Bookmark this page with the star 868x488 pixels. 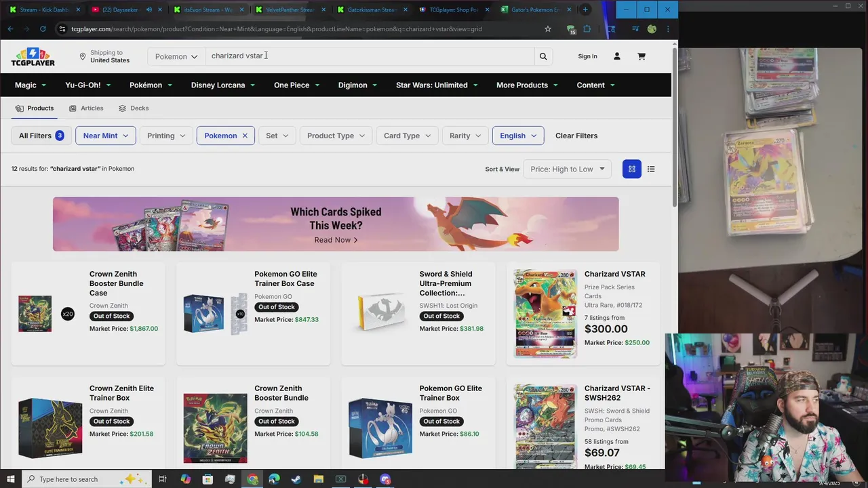[x=547, y=29]
